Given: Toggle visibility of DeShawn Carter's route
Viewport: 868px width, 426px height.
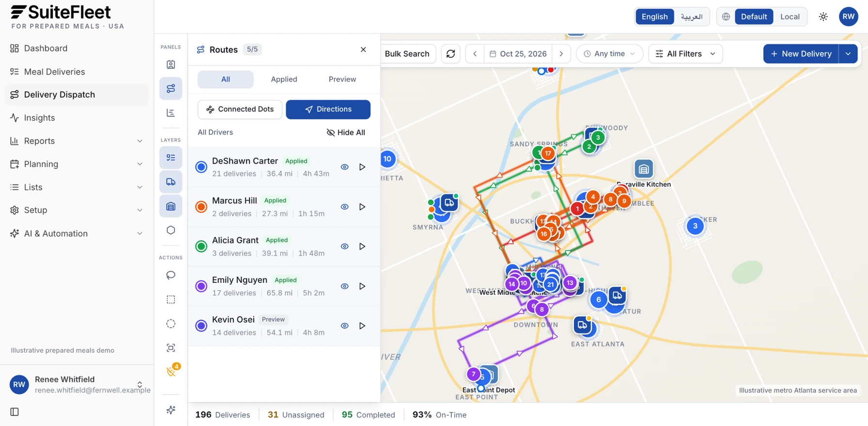Looking at the screenshot, I should (345, 167).
